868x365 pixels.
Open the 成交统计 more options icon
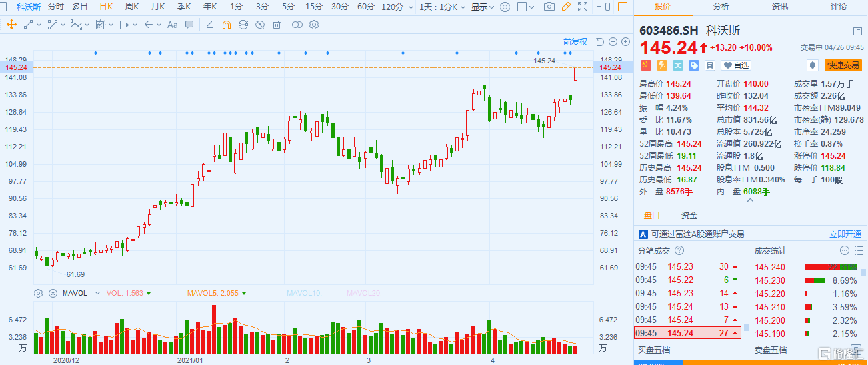[844, 251]
